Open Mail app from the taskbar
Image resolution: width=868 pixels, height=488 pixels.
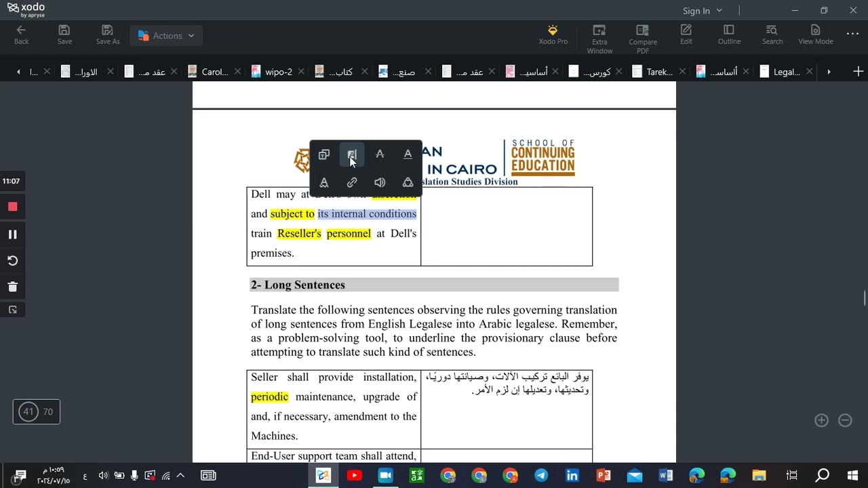635,476
